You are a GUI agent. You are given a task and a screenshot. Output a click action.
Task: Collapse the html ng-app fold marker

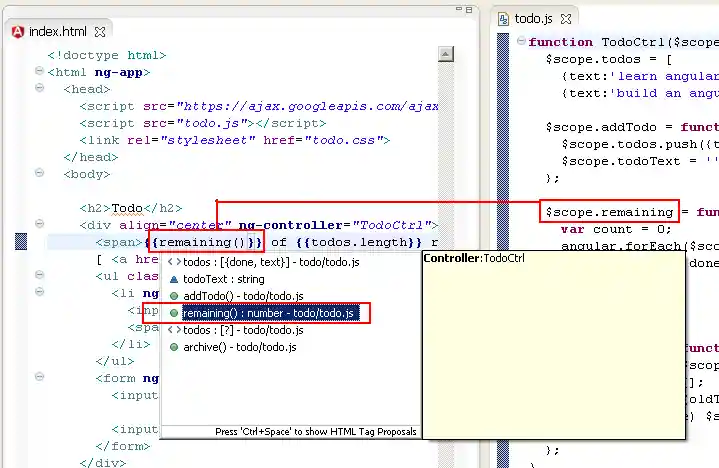click(38, 72)
